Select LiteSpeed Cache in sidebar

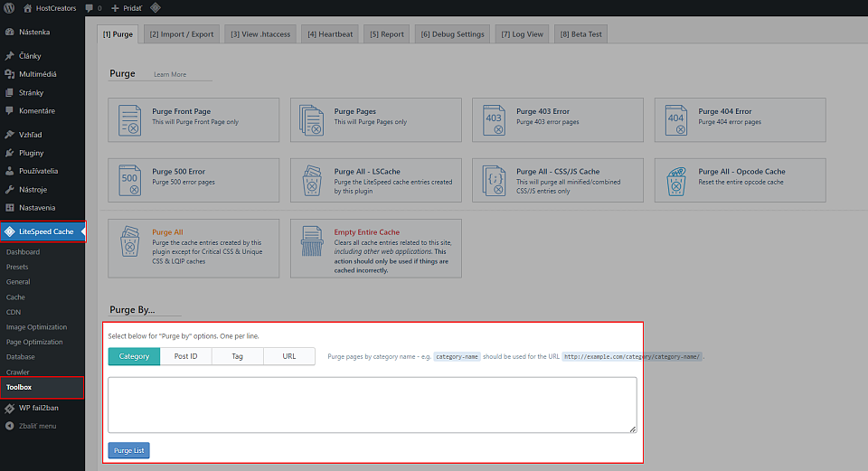(x=42, y=231)
